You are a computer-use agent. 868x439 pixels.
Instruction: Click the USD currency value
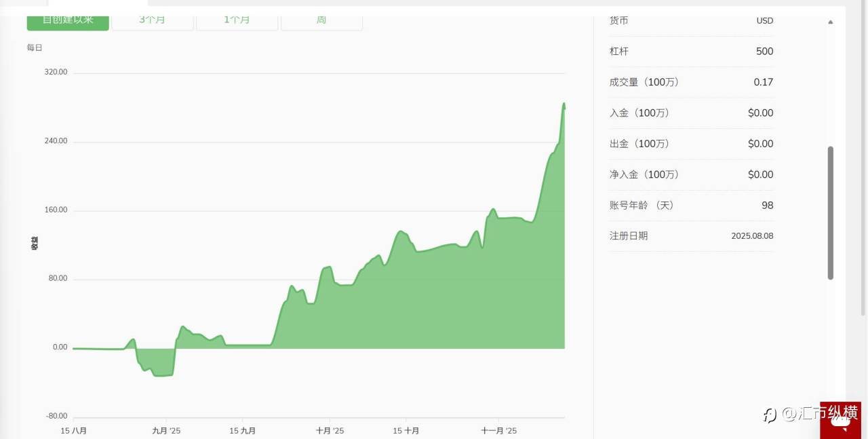[x=765, y=20]
